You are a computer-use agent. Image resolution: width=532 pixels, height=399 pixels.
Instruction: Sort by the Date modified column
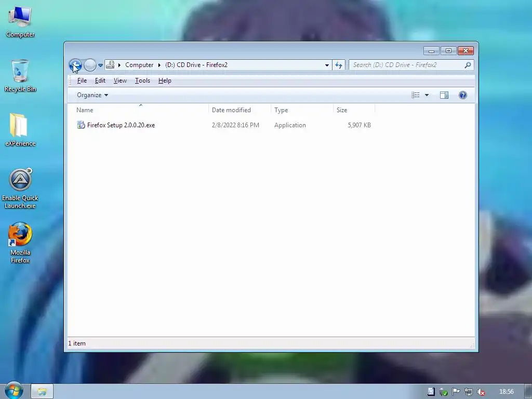pos(240,110)
